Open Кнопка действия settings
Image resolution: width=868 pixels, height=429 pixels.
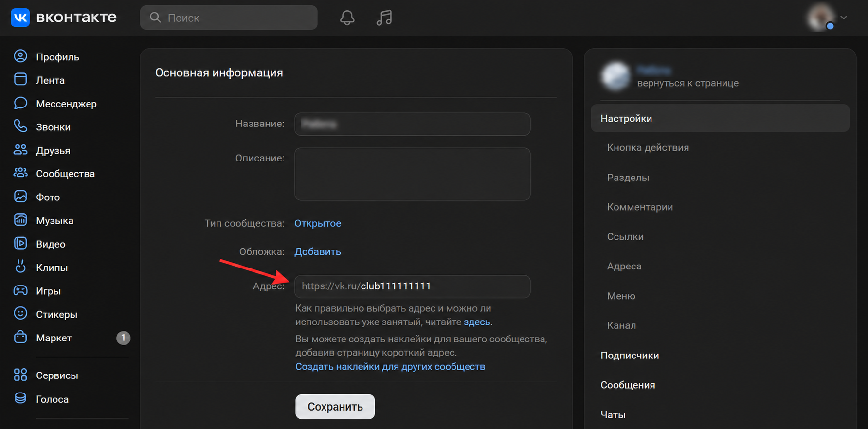pyautogui.click(x=648, y=147)
